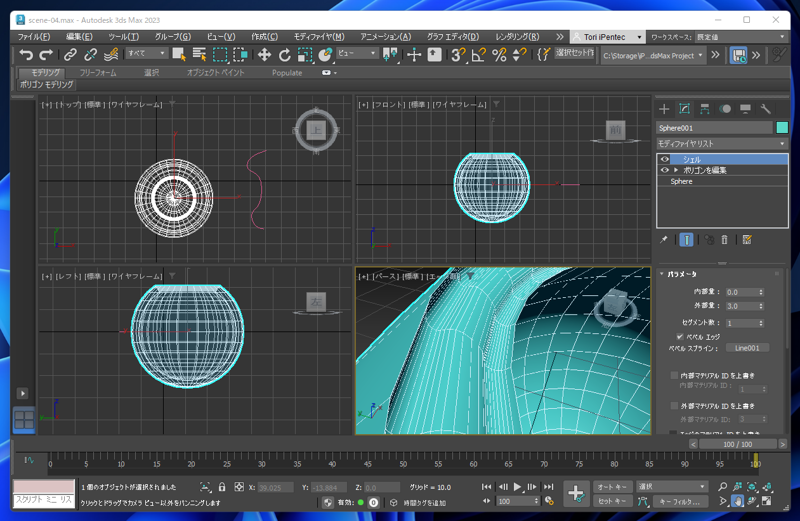Open the すべて selection filter dropdown
800x521 pixels.
click(146, 53)
